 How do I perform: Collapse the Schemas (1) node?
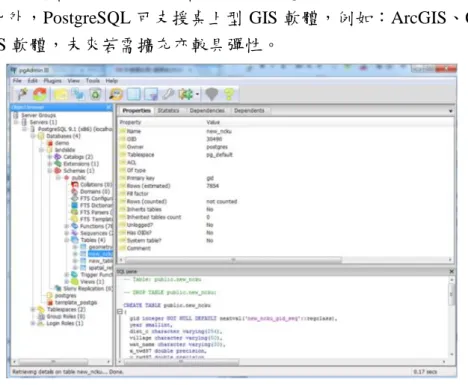point(50,171)
